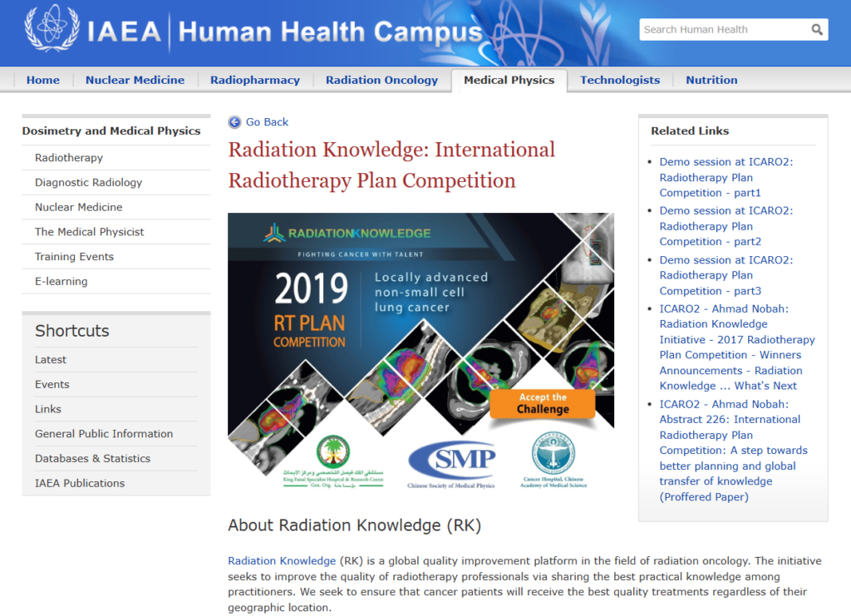This screenshot has height=616, width=851.
Task: Select Radiotherapy in the sidebar
Action: click(x=69, y=158)
